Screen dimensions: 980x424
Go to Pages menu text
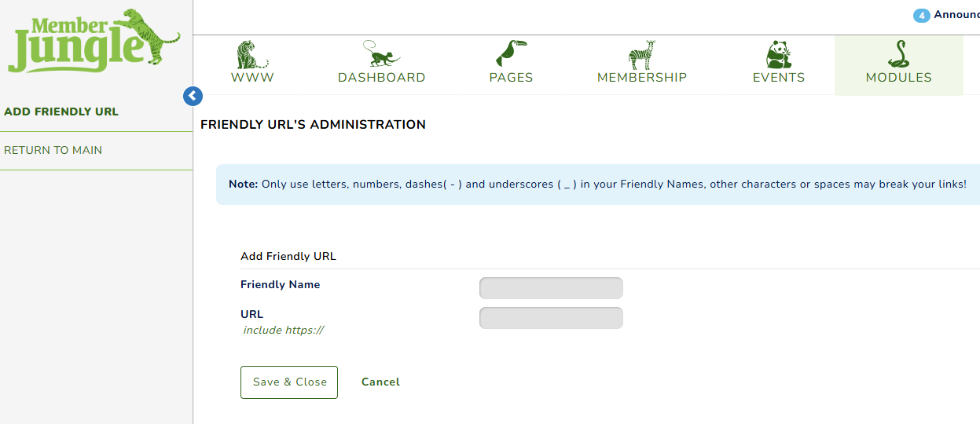coord(511,78)
